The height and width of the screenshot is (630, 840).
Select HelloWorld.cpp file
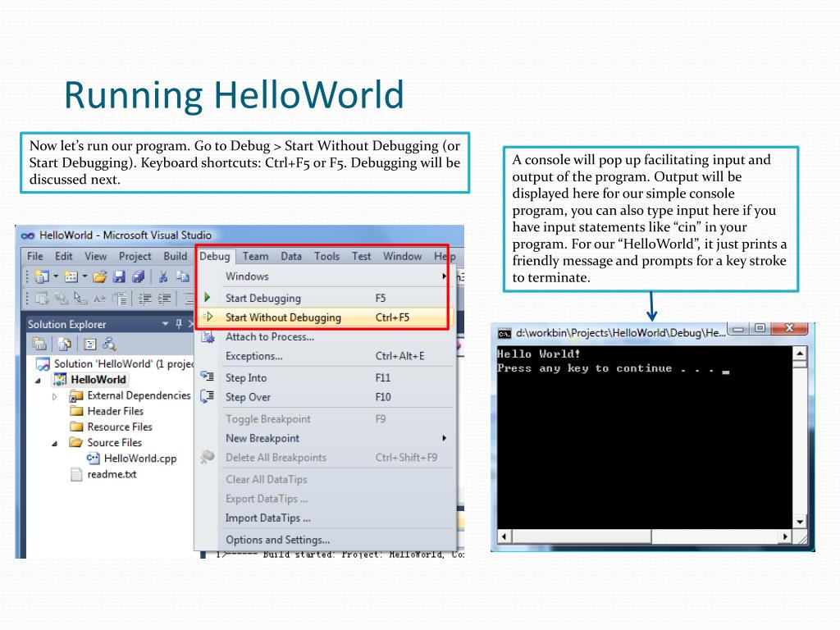click(x=132, y=458)
